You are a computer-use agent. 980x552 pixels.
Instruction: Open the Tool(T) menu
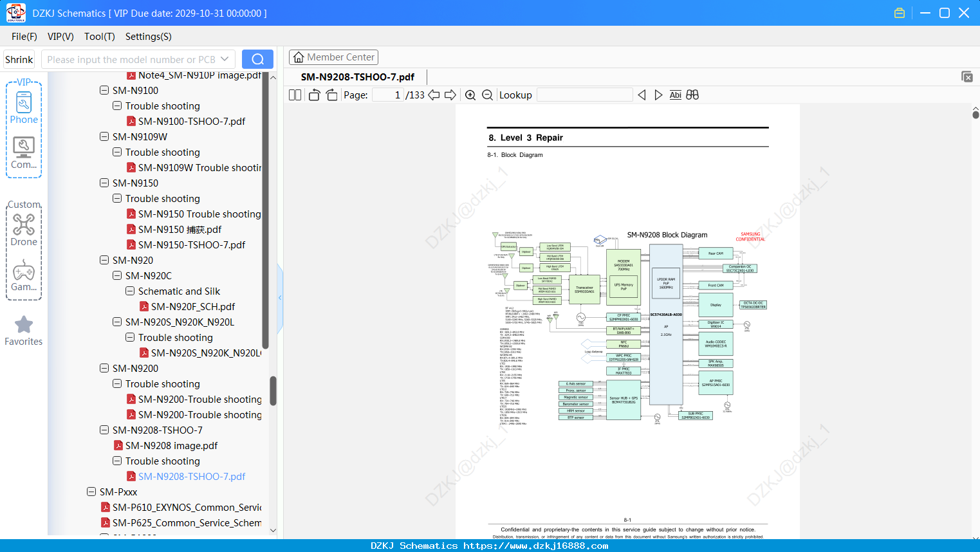point(100,37)
